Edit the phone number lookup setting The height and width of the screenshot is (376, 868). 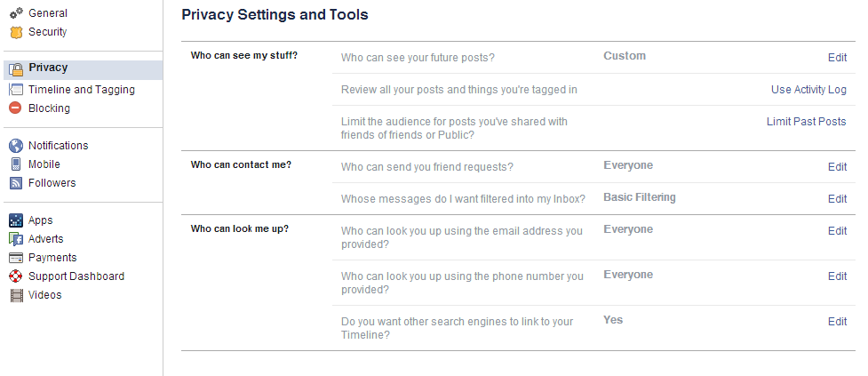pos(837,276)
